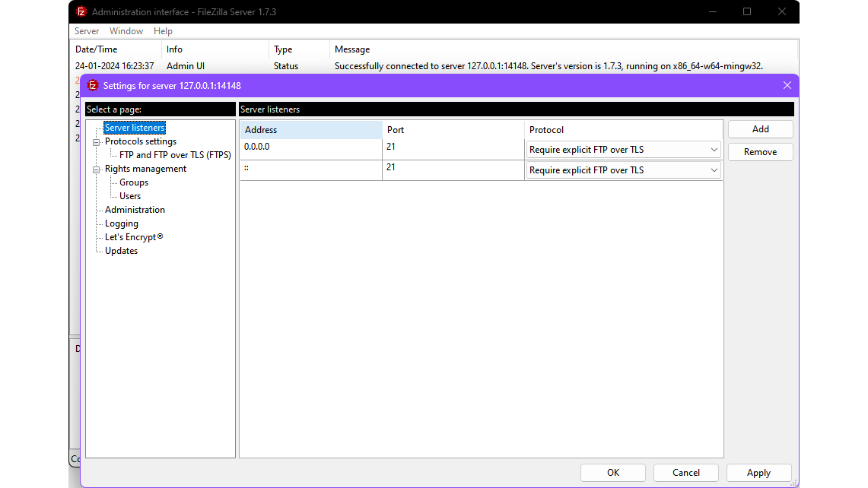Click the Date/Time log column header
This screenshot has width=868, height=488.
pos(116,49)
